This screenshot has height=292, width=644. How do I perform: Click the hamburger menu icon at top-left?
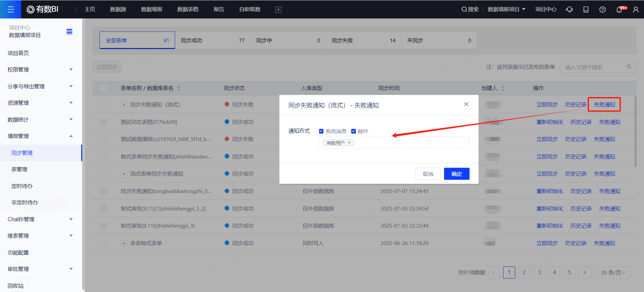pos(10,9)
